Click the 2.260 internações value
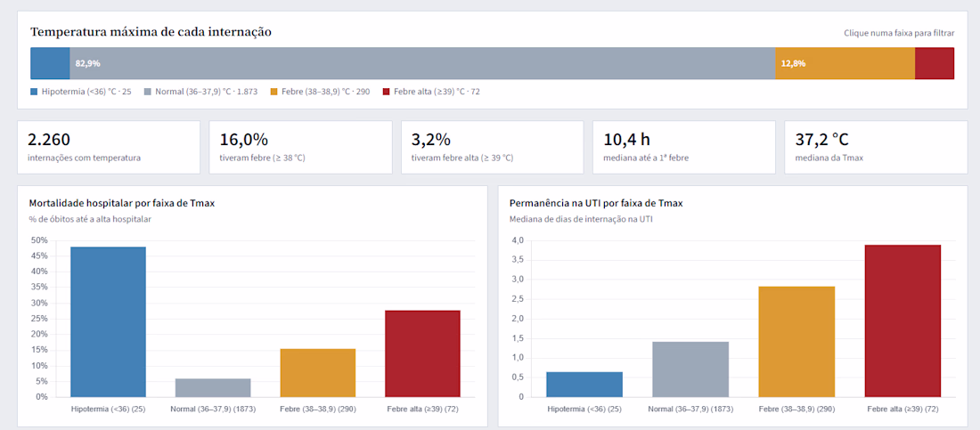The height and width of the screenshot is (430, 980). [49, 140]
